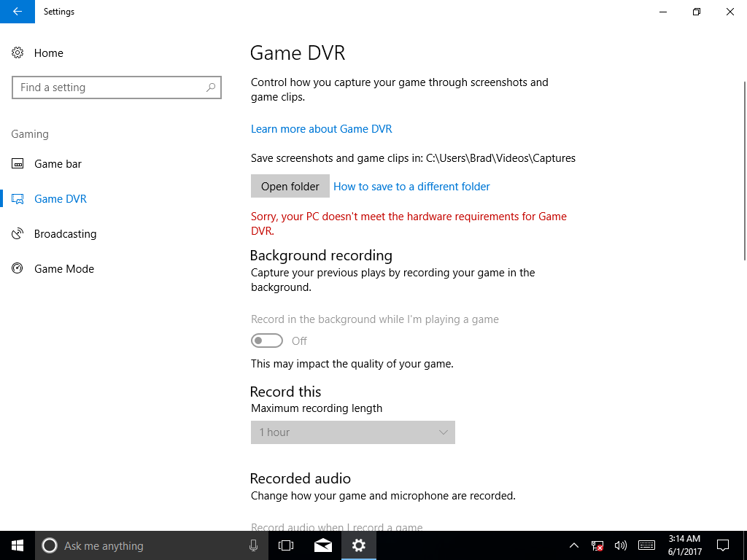This screenshot has width=747, height=560.
Task: Click Ask me anything search box
Action: [152, 545]
